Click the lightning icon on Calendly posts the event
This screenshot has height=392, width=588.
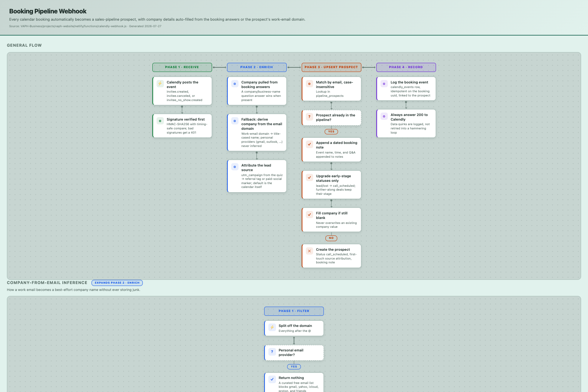[160, 83]
